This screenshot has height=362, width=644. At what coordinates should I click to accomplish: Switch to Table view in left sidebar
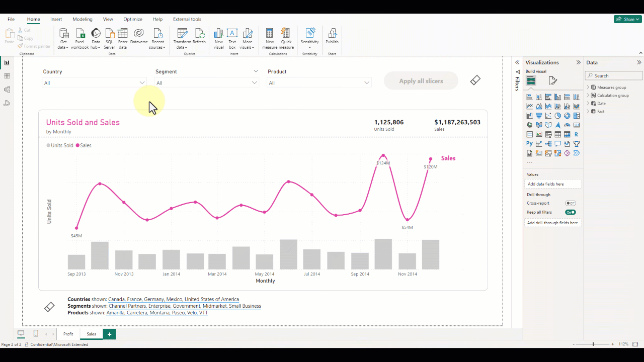(x=7, y=76)
